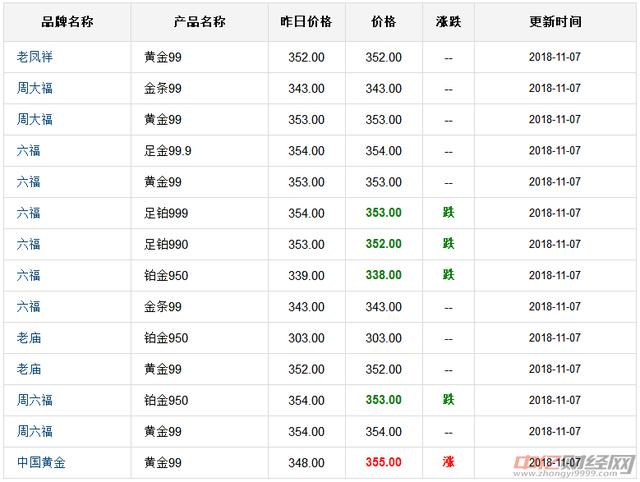The width and height of the screenshot is (640, 482).
Task: Open 六福 link in the 足金99.9 row
Action: 29,151
